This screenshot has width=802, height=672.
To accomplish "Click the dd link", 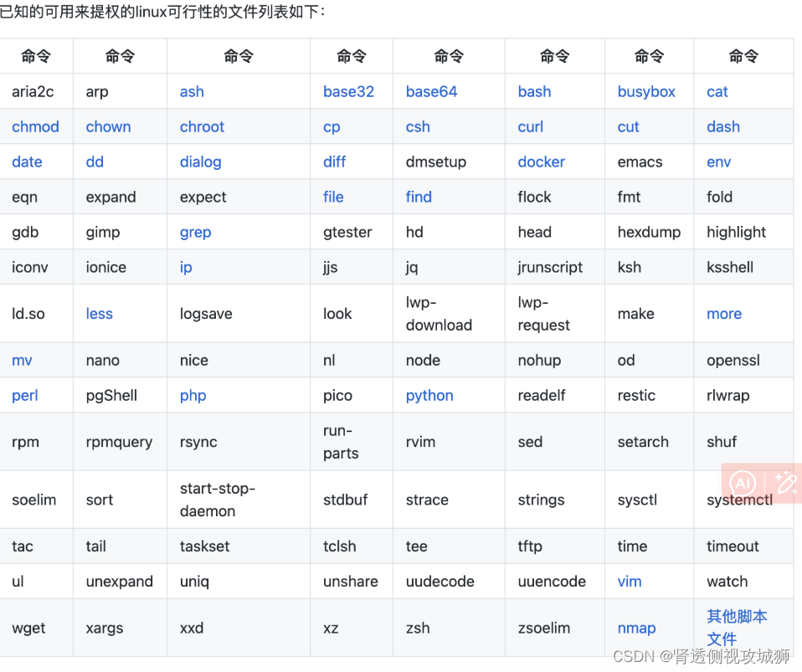I will [95, 162].
